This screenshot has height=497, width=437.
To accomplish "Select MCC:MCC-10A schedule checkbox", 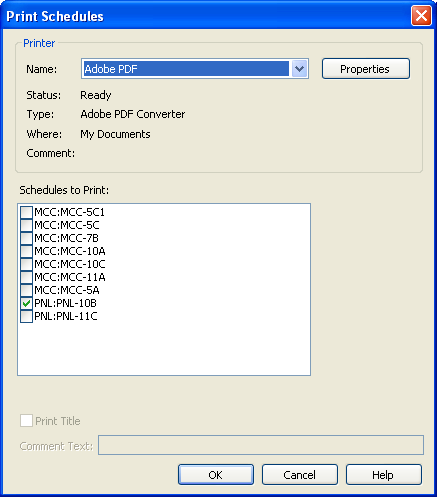I will pyautogui.click(x=26, y=251).
